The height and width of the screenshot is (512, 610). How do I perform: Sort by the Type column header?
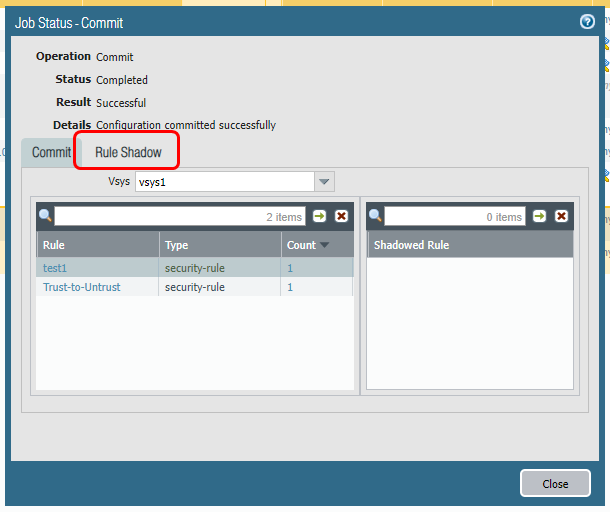click(x=220, y=245)
